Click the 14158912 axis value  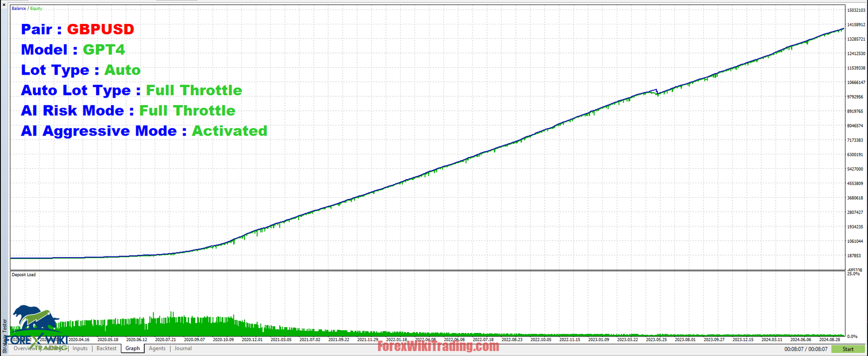856,25
